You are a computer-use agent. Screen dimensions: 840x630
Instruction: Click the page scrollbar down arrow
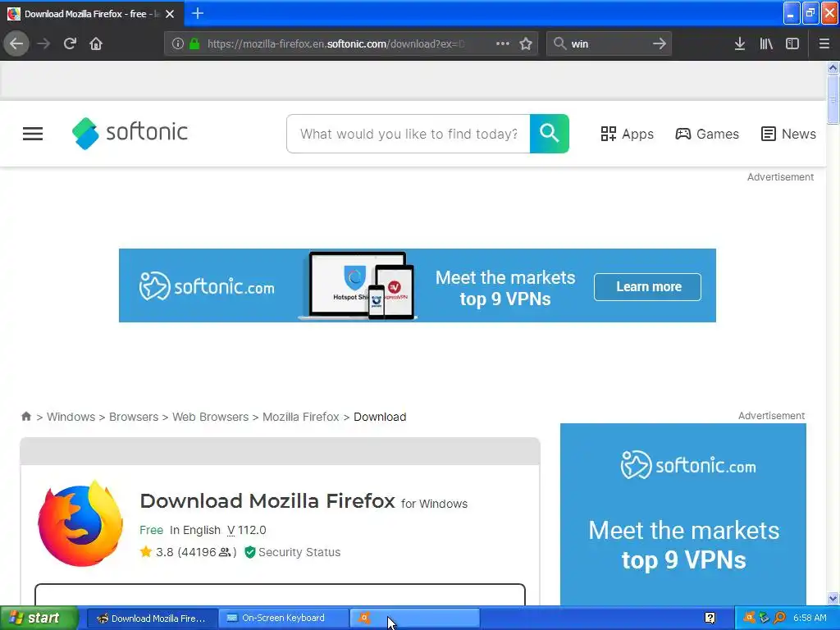click(x=833, y=598)
